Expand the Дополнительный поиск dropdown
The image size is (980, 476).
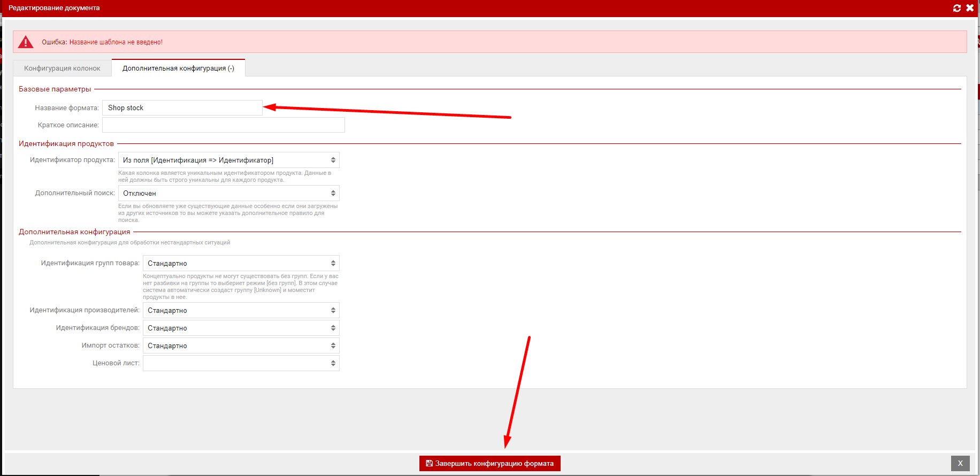coord(228,193)
